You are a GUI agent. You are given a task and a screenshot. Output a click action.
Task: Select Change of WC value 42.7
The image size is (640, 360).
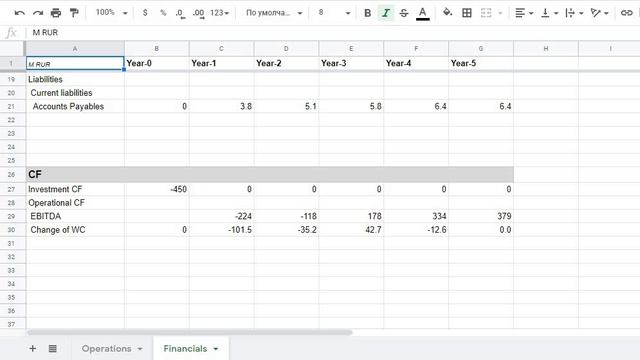coord(351,230)
